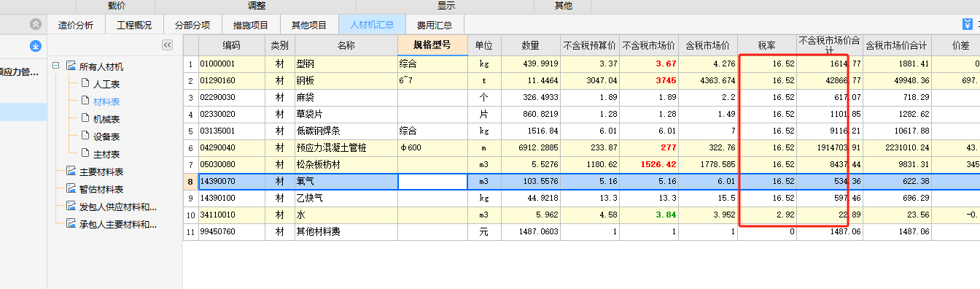The height and width of the screenshot is (289, 980).
Task: Click the name cell 低碳钢焊条
Action: (346, 131)
